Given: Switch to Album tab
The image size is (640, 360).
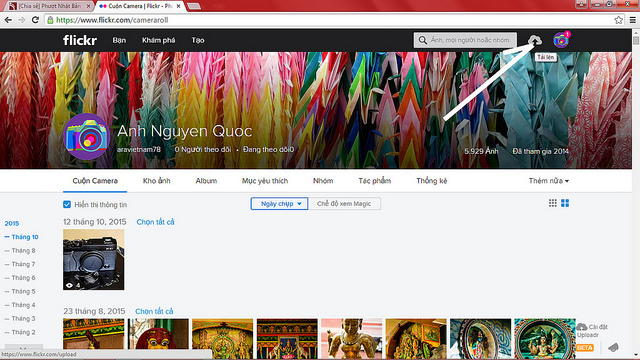Looking at the screenshot, I should pyautogui.click(x=206, y=180).
